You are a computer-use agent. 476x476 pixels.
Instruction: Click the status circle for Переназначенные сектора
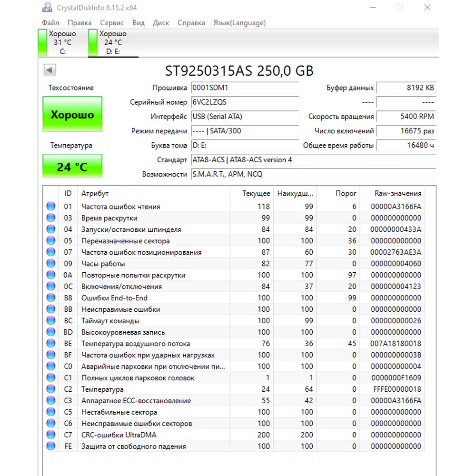[51, 241]
